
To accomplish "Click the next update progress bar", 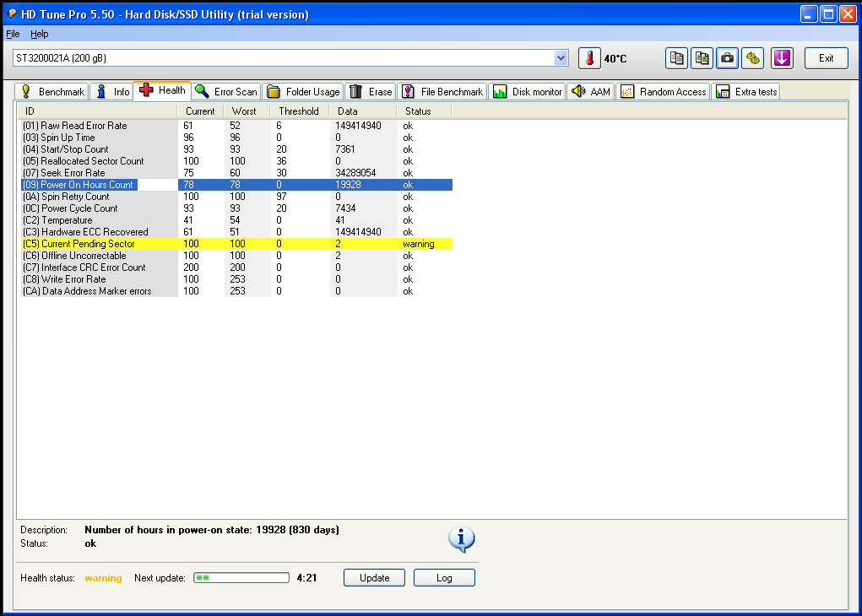I will point(241,577).
